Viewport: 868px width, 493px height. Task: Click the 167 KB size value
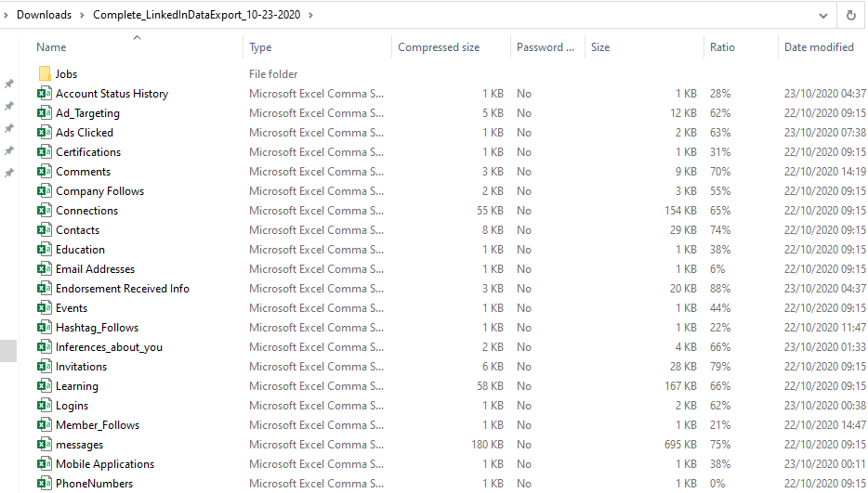click(x=680, y=385)
